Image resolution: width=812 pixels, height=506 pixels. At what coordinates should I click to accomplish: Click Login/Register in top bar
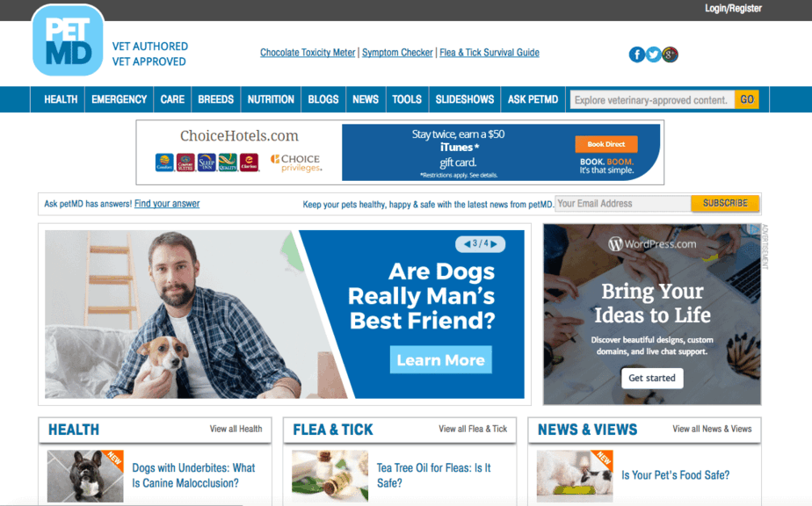(x=733, y=8)
